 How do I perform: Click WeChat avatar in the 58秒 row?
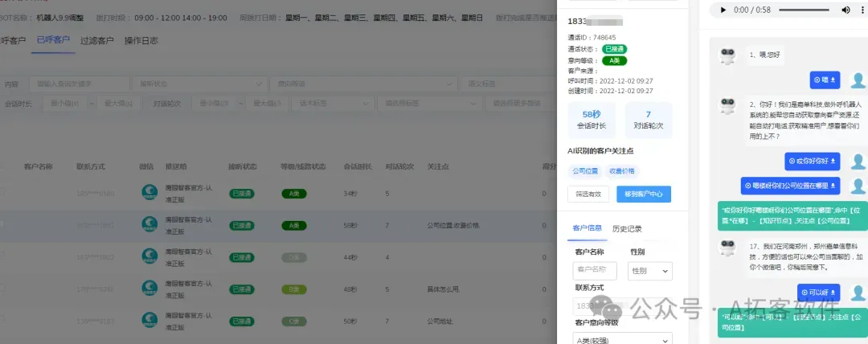149,224
